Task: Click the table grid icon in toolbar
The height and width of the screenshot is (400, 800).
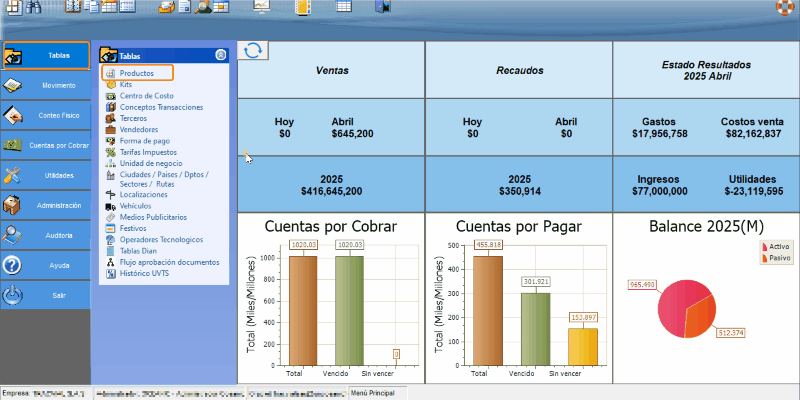Action: 343,7
